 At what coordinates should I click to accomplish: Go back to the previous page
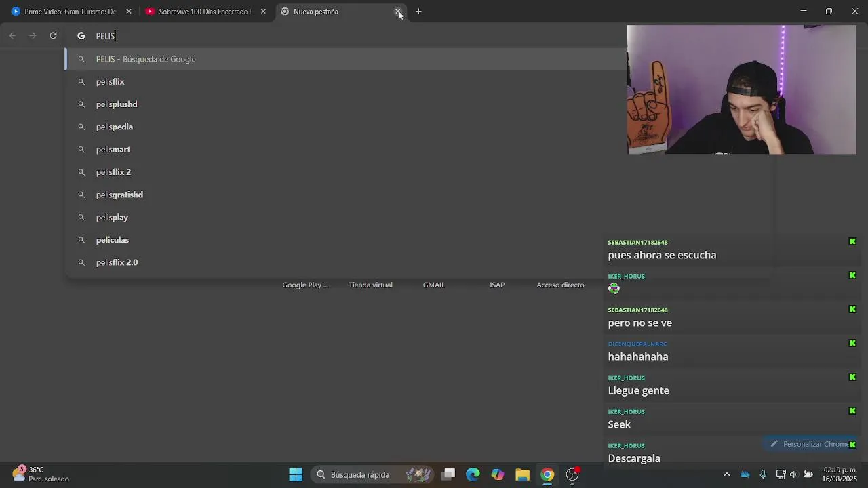12,35
